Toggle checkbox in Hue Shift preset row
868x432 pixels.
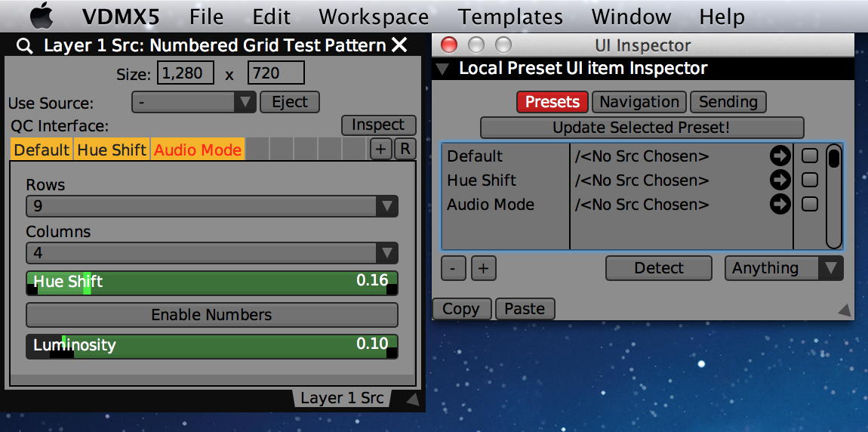pos(810,180)
